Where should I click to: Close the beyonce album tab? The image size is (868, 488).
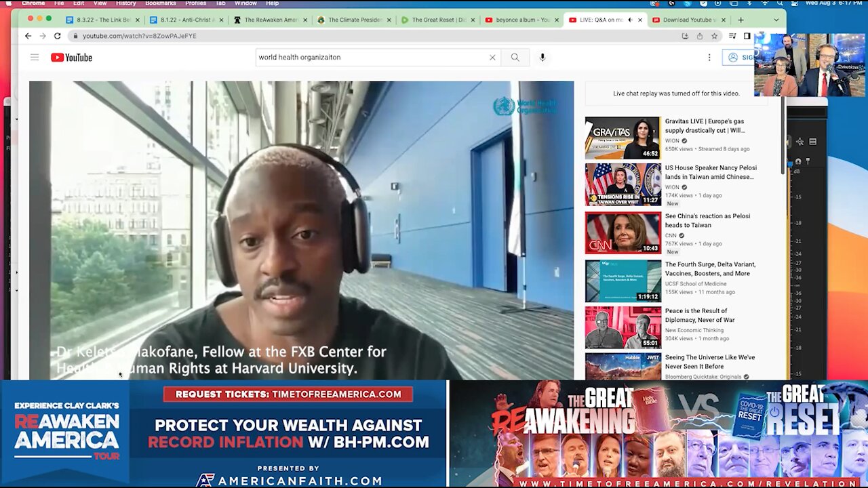556,20
